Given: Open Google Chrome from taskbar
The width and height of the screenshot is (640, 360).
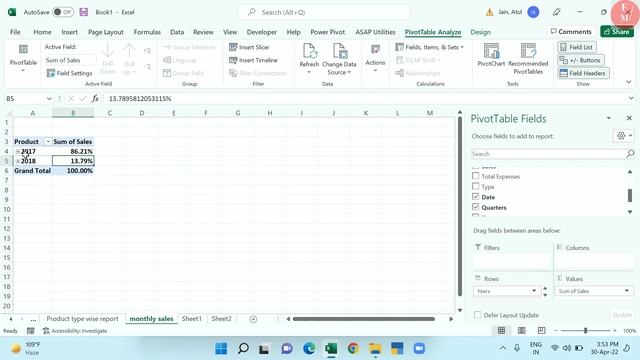Looking at the screenshot, I should coord(353,349).
